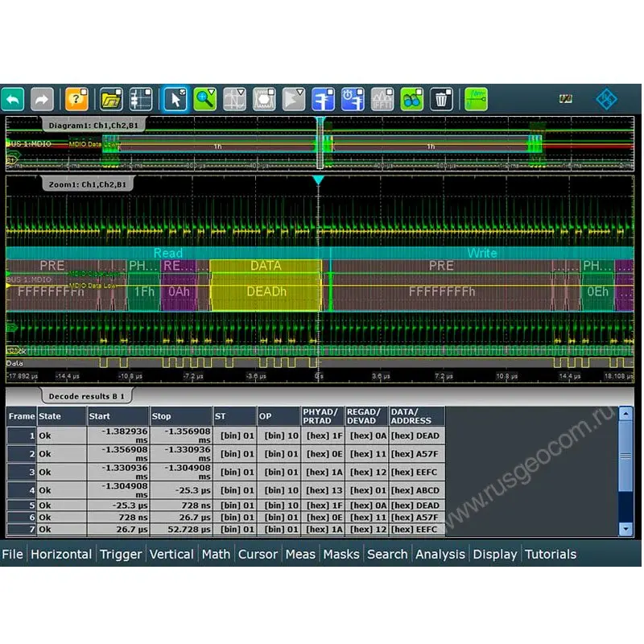644x644 pixels.
Task: Click the decode table scrollbar up arrow
Action: [x=625, y=415]
